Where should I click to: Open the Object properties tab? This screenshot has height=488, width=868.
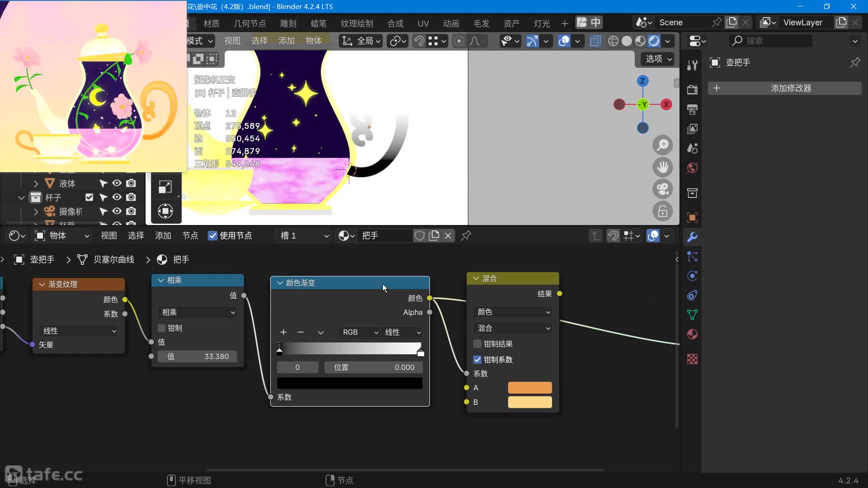coord(692,217)
